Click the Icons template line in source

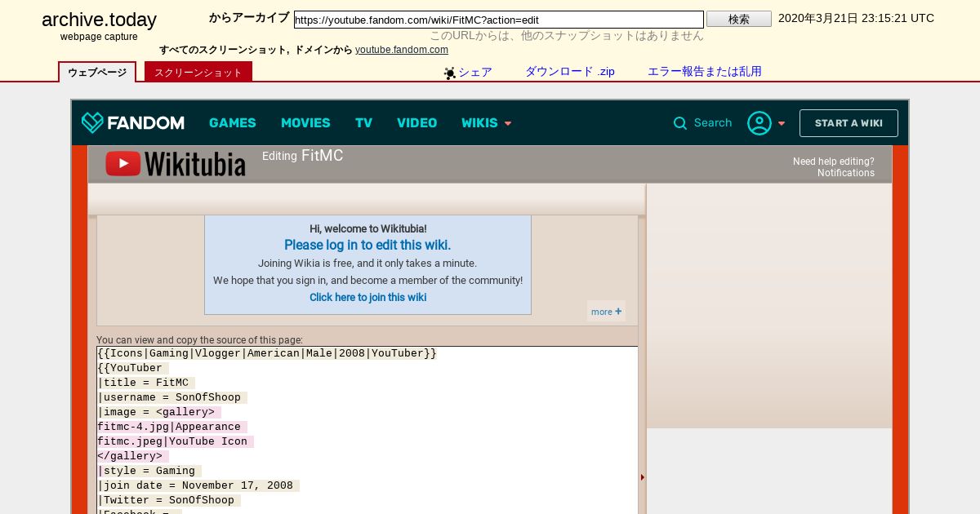pos(267,353)
